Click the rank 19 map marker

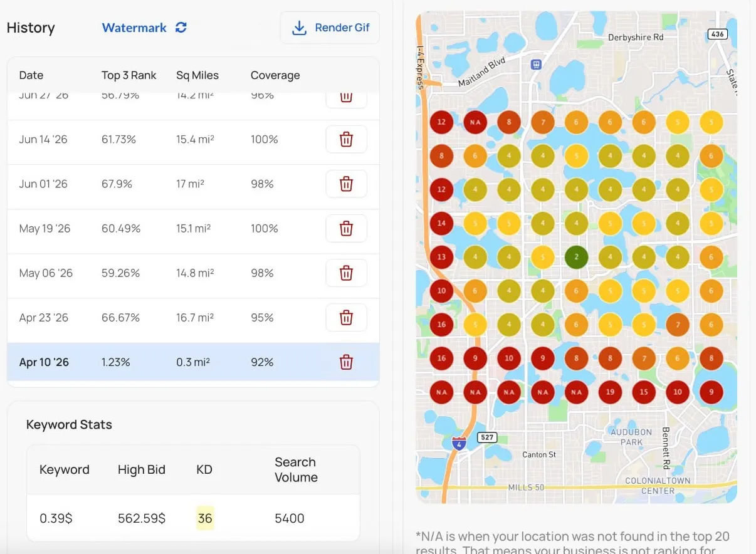(610, 392)
